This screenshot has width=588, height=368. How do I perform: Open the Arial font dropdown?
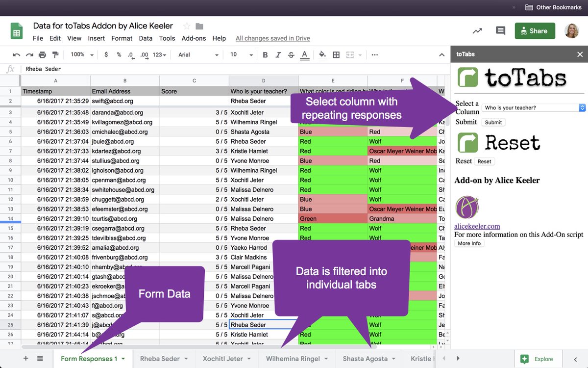point(197,54)
